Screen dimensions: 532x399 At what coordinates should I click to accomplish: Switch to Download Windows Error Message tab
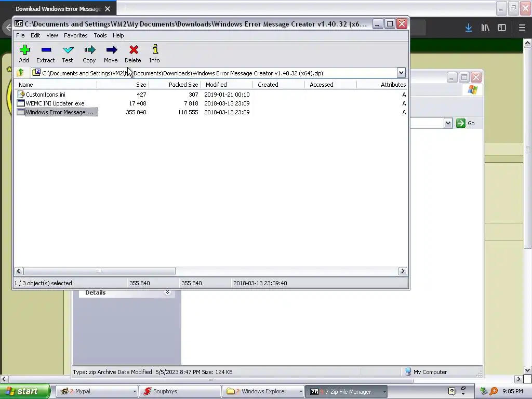(58, 9)
